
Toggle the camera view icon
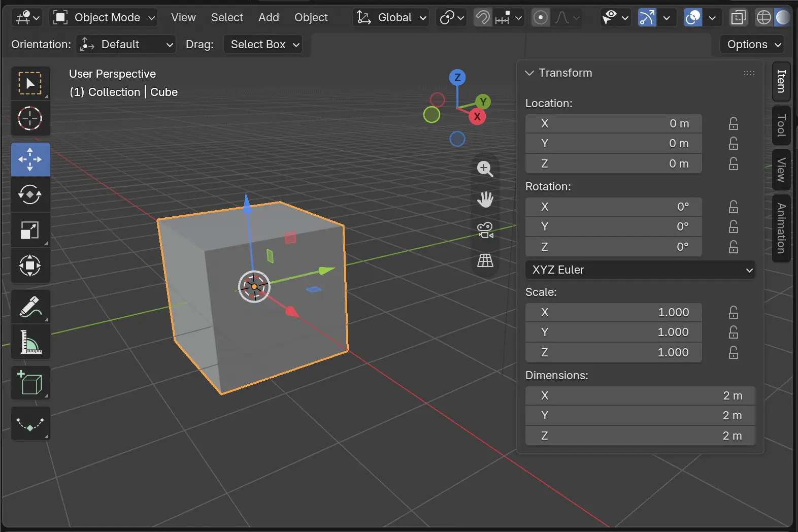485,230
